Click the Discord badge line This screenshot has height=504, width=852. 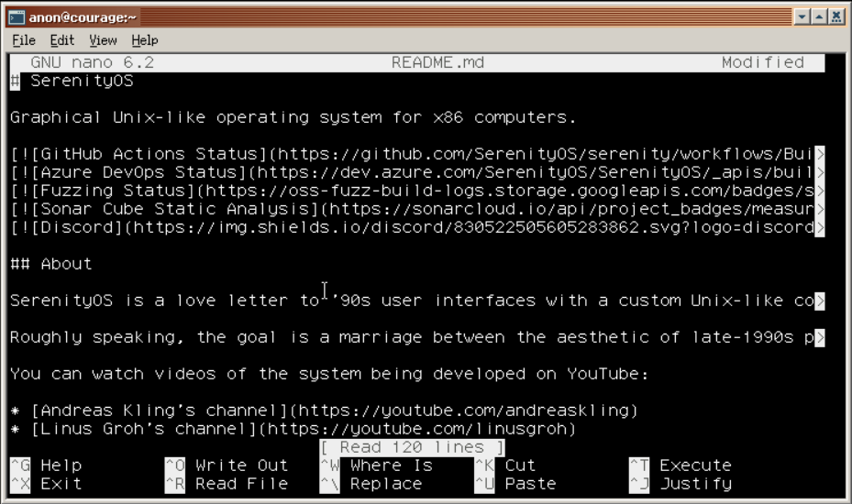click(416, 227)
